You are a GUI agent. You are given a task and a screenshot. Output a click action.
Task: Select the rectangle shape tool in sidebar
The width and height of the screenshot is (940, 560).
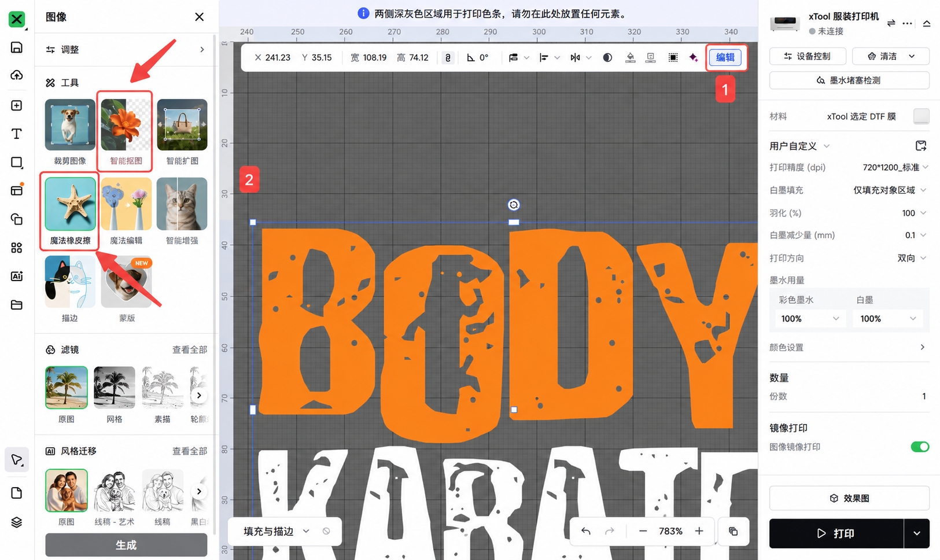[17, 163]
